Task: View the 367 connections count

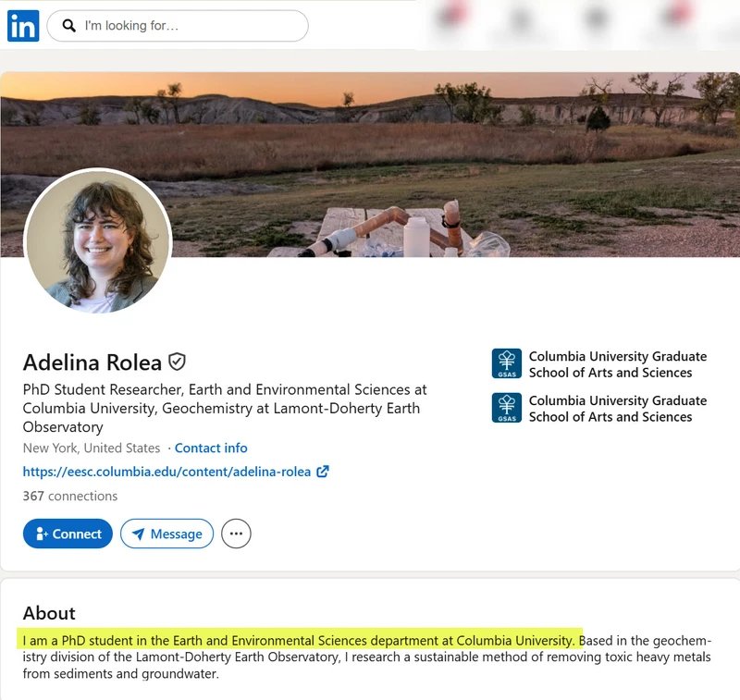Action: tap(70, 496)
